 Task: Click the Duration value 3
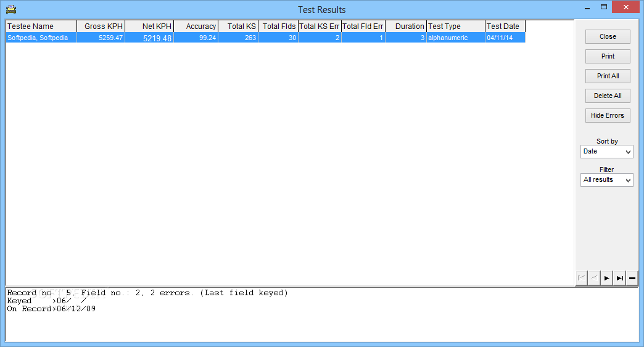pyautogui.click(x=406, y=38)
